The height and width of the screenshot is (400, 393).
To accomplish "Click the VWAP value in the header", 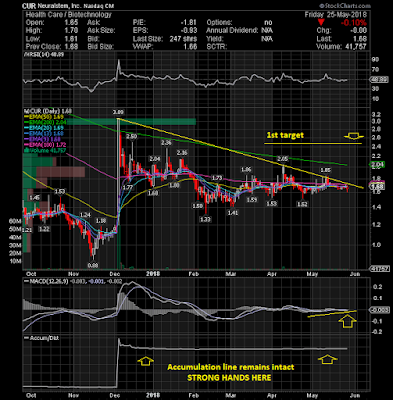I will click(190, 47).
